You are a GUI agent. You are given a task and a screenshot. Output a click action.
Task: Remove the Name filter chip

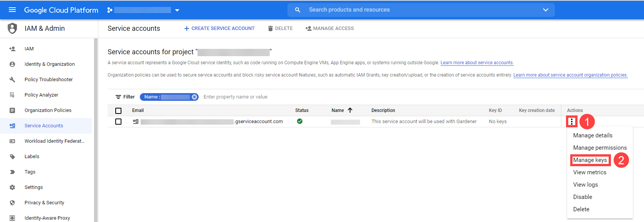pos(194,97)
